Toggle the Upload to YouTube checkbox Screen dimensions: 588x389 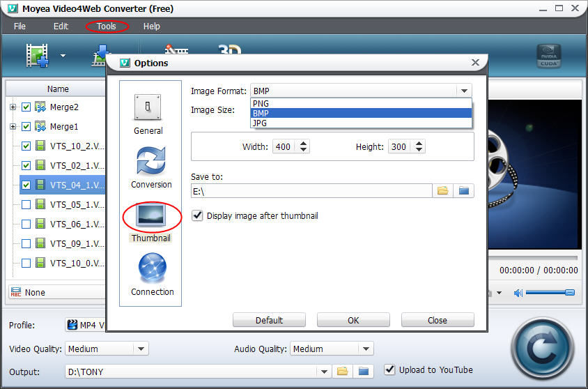389,369
